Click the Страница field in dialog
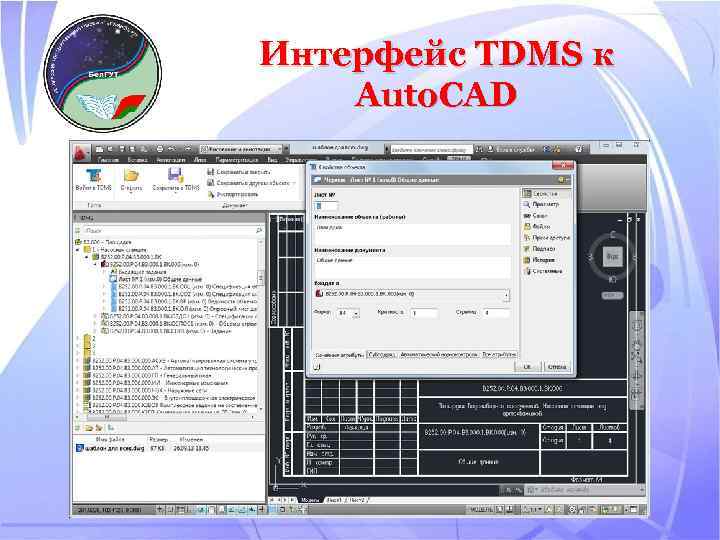 495,313
